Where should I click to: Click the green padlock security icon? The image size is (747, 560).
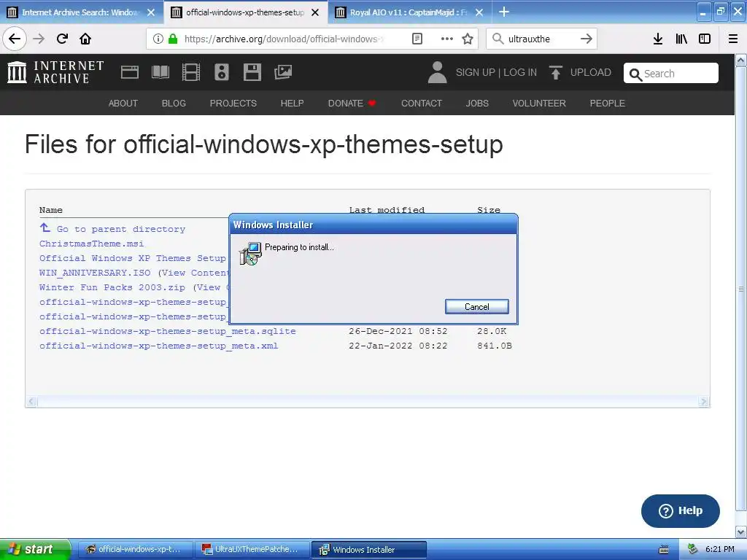(x=173, y=39)
